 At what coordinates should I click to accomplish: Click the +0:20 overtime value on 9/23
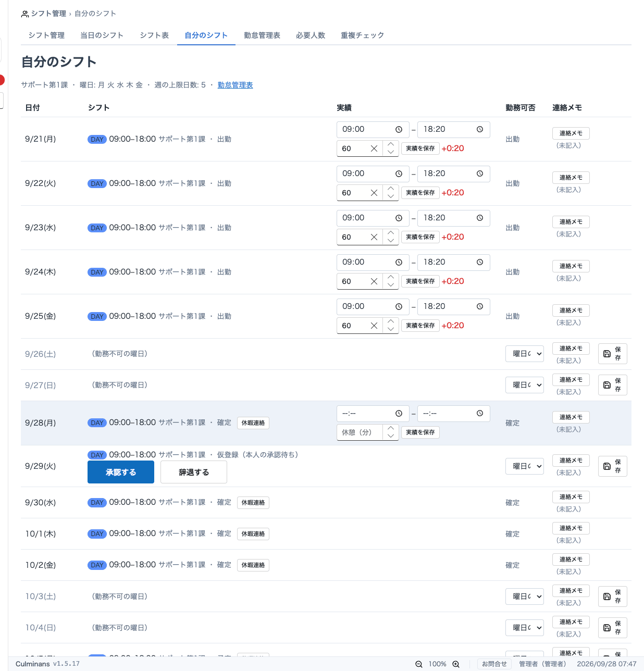[x=453, y=237]
